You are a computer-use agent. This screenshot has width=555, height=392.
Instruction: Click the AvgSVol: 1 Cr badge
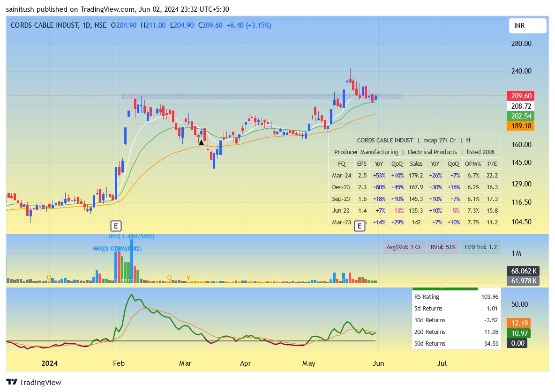404,247
